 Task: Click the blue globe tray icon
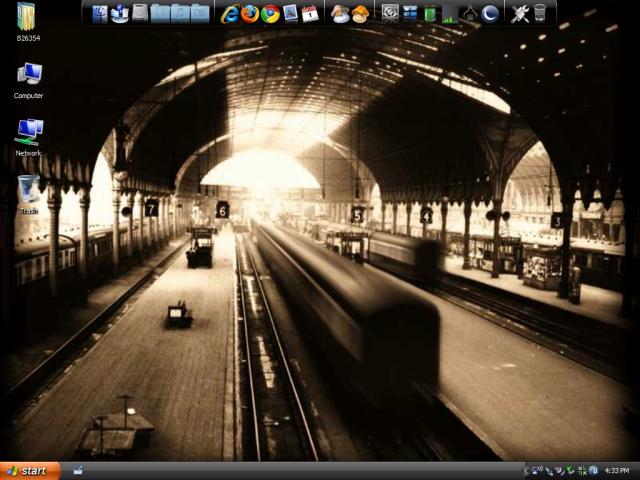(594, 471)
